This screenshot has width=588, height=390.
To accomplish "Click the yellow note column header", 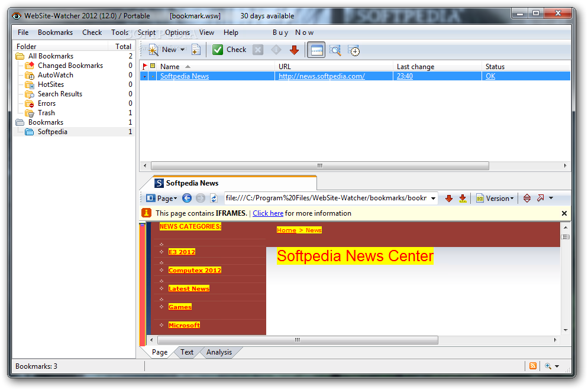I will (153, 66).
